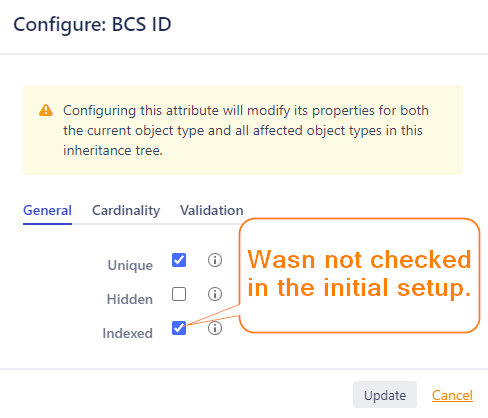488x418 pixels.
Task: Click the Indexed field label
Action: 127,333
